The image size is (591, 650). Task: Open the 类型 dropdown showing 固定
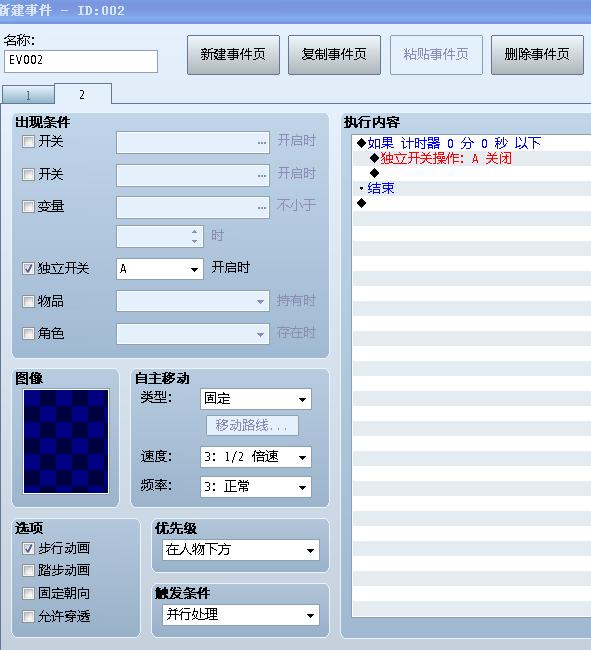click(256, 399)
